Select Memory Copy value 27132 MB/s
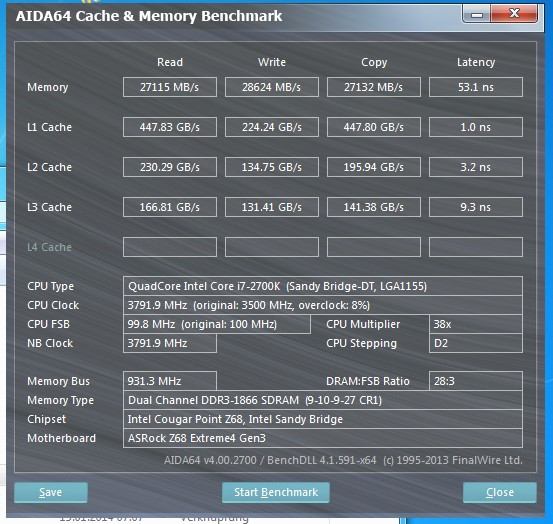 click(x=374, y=87)
